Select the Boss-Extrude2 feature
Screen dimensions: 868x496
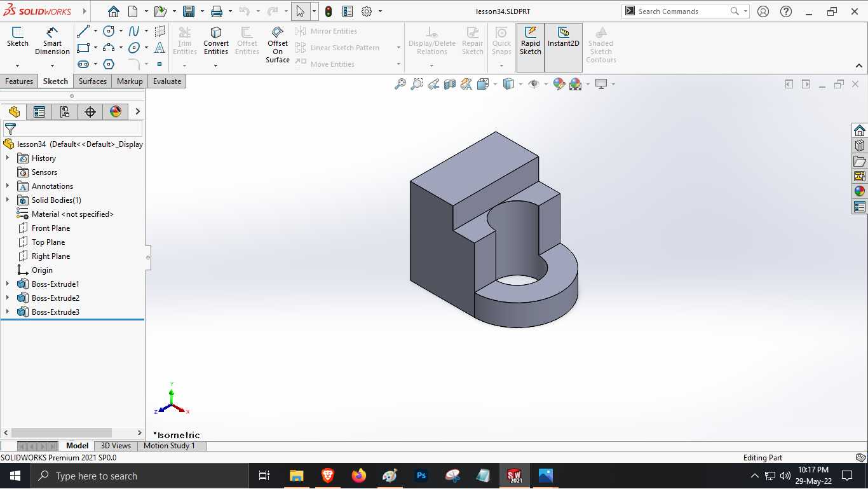point(48,298)
